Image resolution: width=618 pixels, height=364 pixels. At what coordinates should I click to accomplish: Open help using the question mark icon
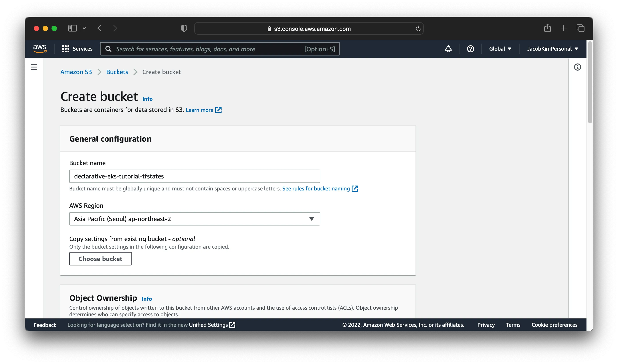[x=470, y=49]
